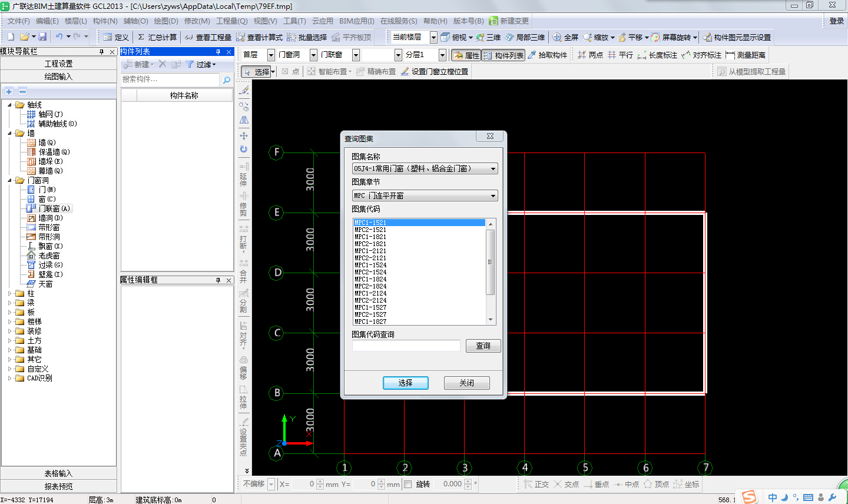Click 设置门窗立樘位置 tool
Screen dimensions: 848x504
pos(435,71)
